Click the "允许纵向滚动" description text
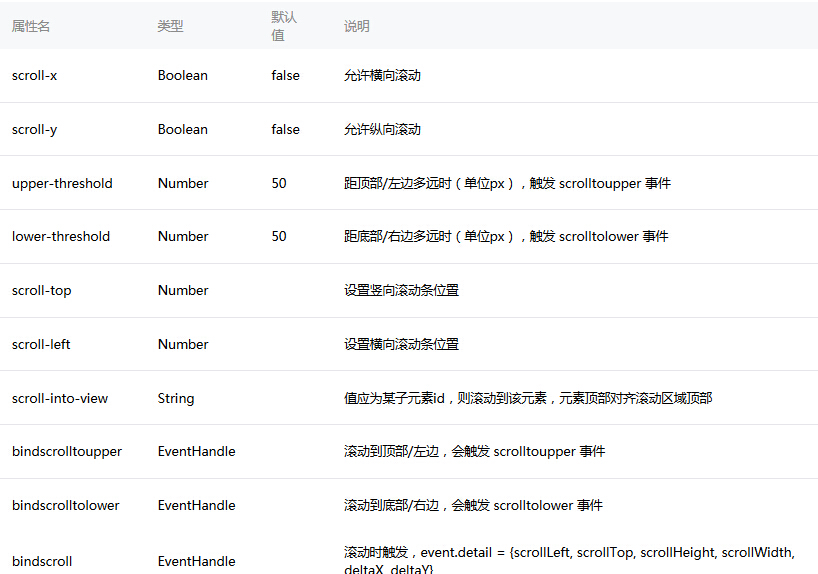Screen dimensions: 818x574 (x=382, y=129)
